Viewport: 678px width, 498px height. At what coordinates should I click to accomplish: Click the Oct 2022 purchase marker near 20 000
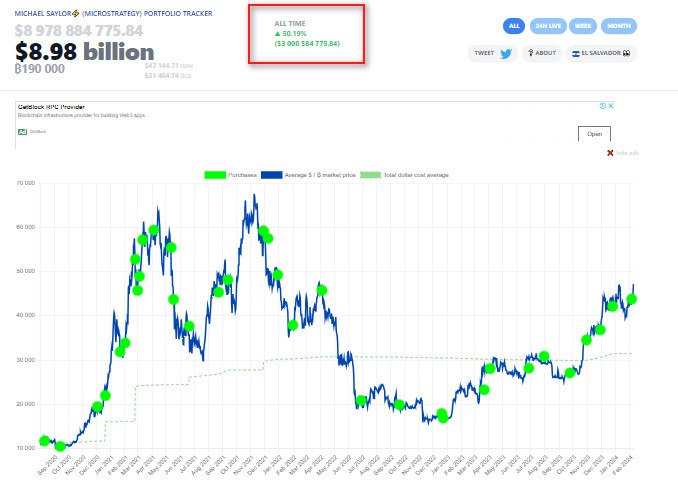point(399,405)
